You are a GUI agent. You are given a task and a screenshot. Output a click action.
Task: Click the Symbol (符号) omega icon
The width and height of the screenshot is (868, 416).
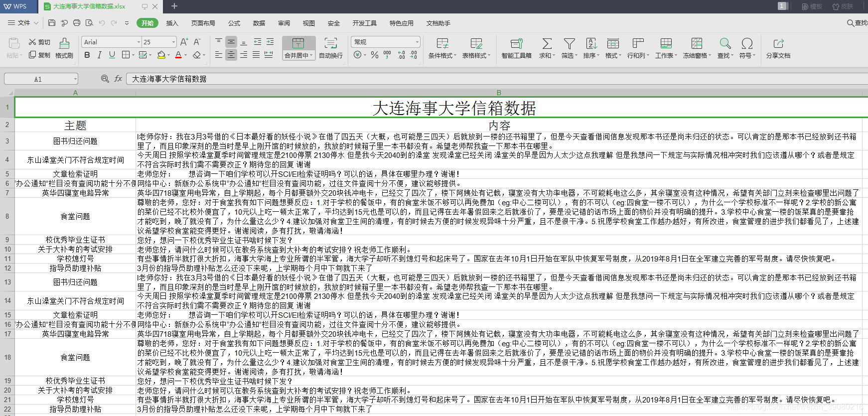(747, 44)
